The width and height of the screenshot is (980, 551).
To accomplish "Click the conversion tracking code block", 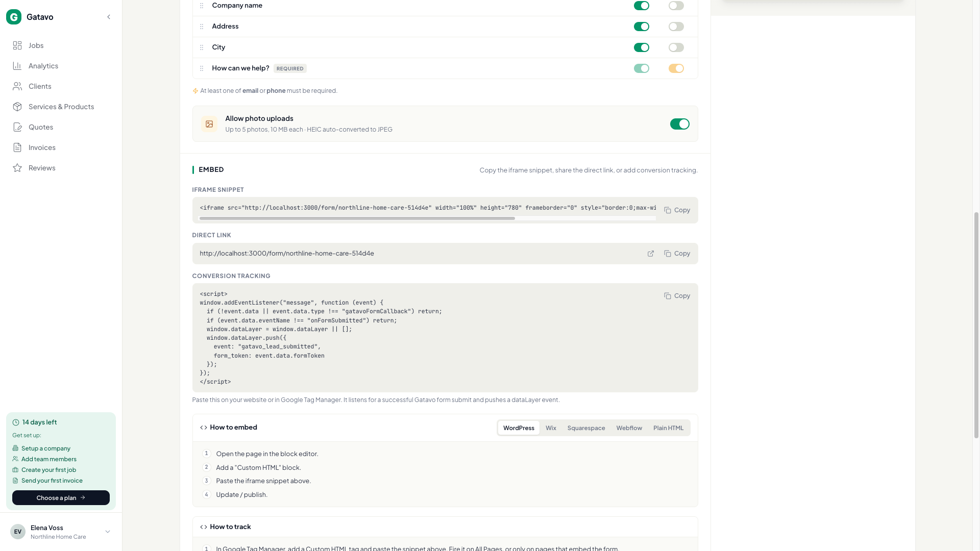I will (x=445, y=338).
